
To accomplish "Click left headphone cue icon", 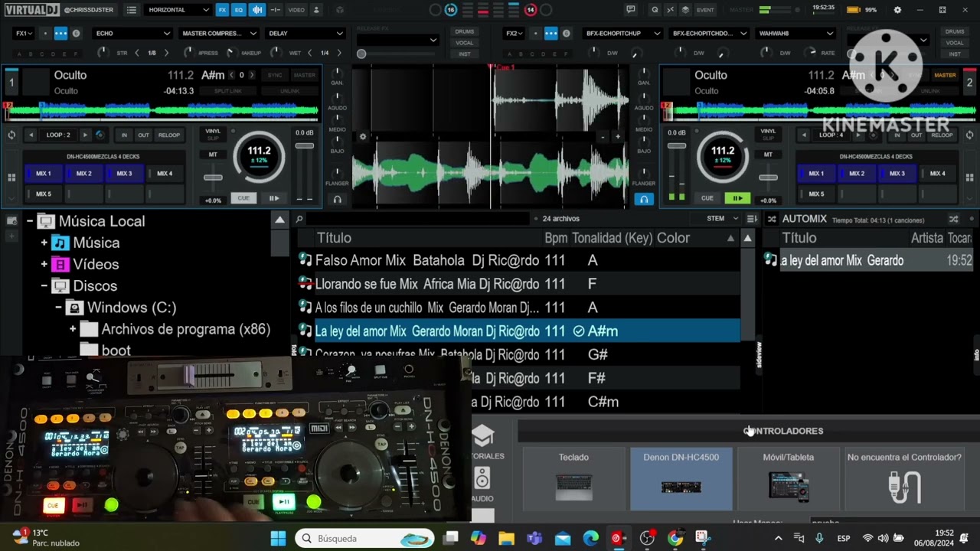I will 337,199.
